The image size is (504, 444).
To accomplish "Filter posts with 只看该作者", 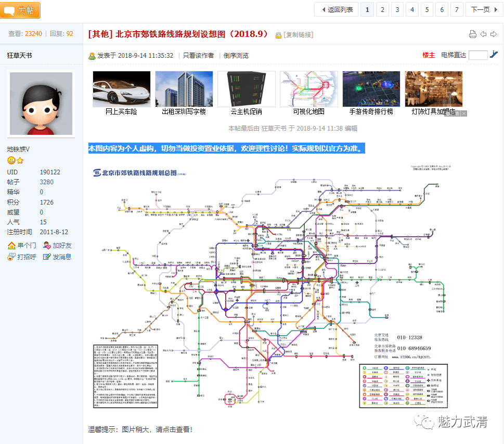I will coord(198,56).
